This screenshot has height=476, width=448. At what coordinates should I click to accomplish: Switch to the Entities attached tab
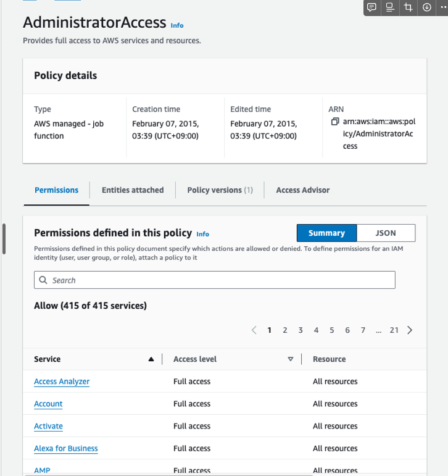[133, 190]
